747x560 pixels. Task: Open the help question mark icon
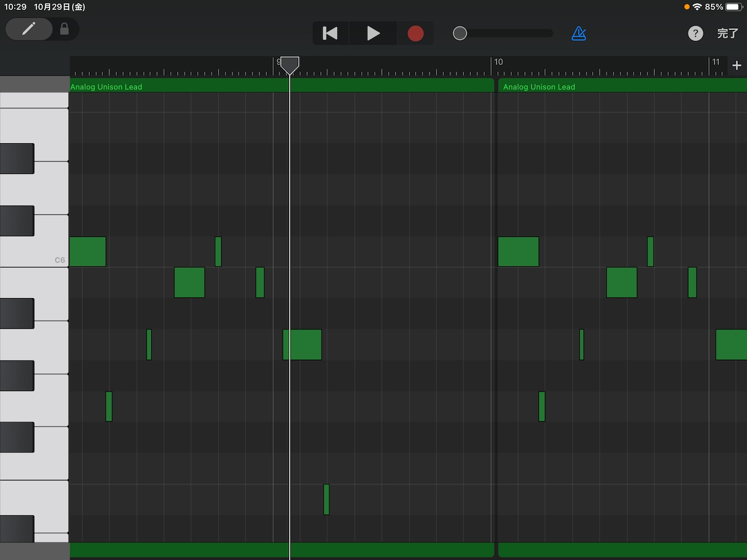[696, 33]
